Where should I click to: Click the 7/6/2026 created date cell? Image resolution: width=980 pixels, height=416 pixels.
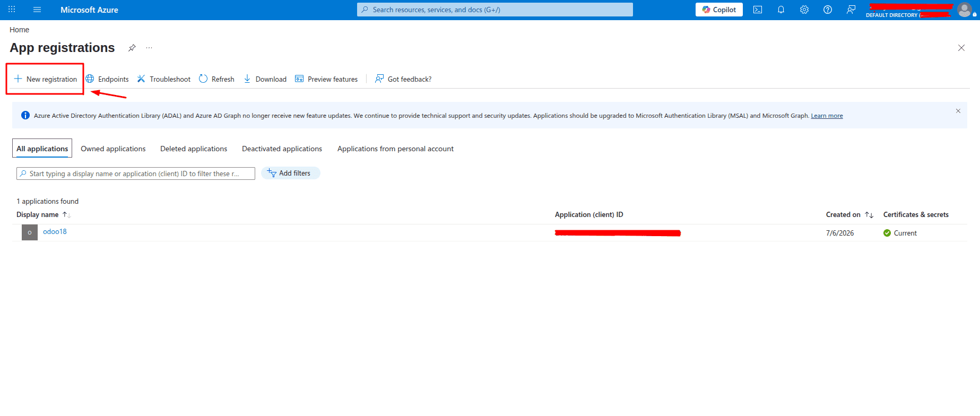840,233
